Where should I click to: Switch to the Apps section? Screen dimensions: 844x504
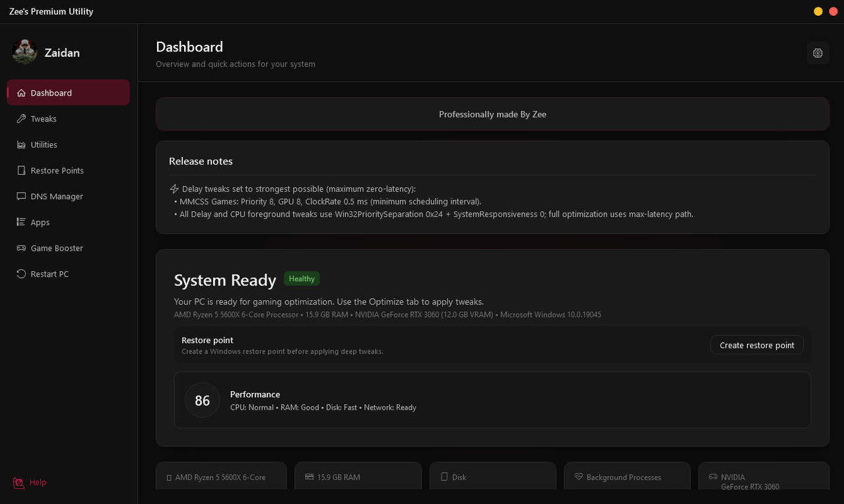click(x=69, y=222)
